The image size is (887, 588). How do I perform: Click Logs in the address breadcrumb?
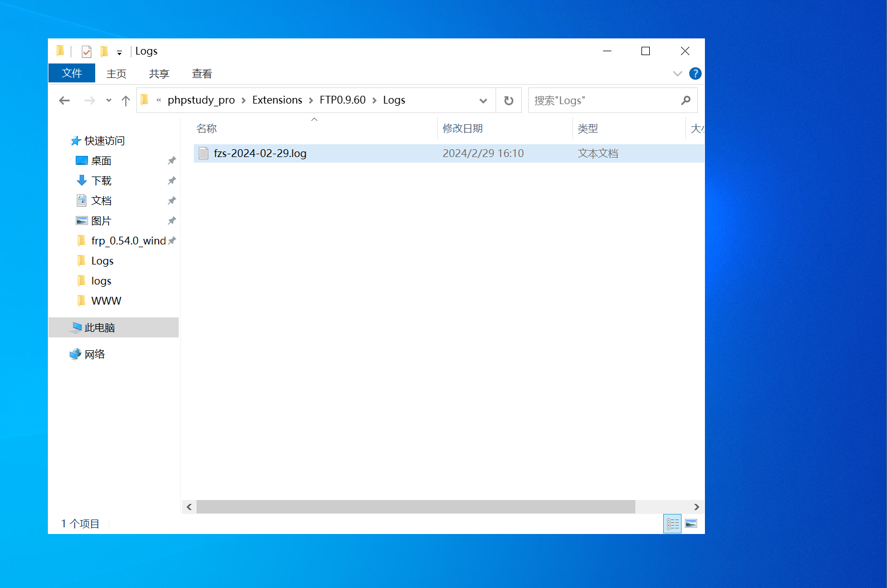tap(394, 100)
